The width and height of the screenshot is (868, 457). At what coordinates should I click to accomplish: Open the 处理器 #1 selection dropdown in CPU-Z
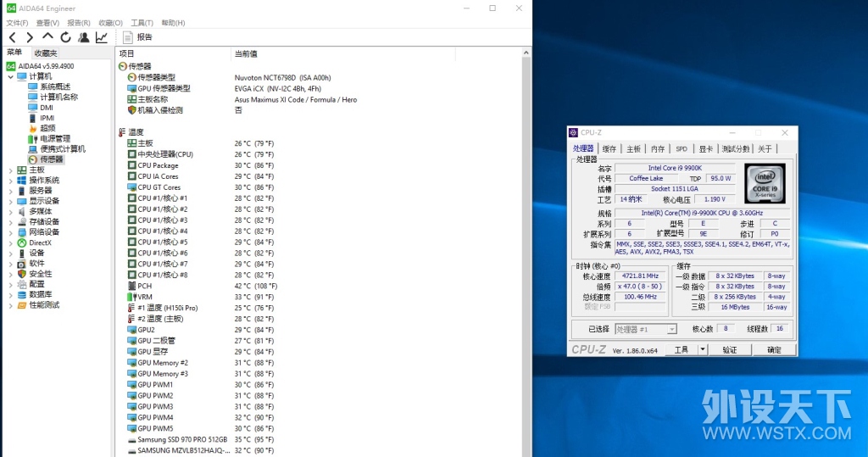[x=645, y=329]
